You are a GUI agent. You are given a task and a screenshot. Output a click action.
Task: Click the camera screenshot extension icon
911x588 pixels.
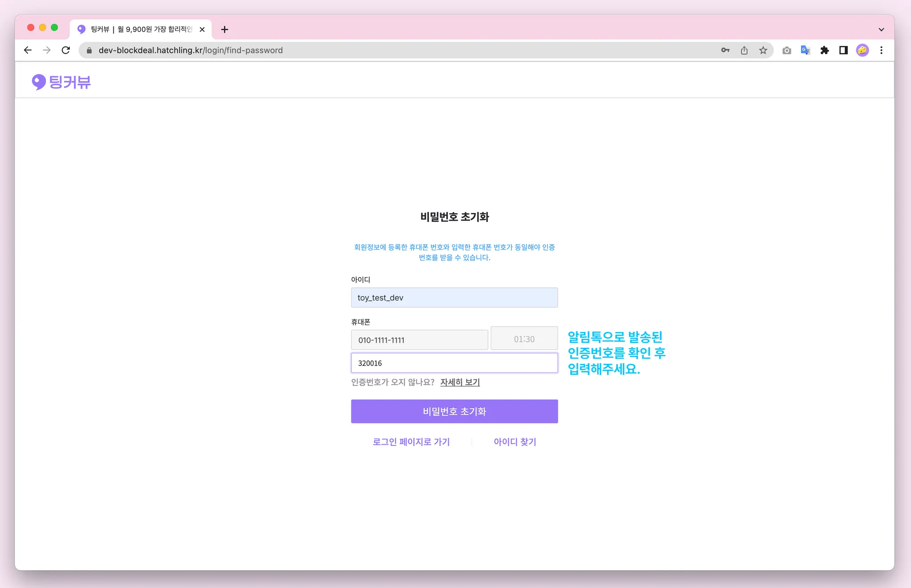pyautogui.click(x=786, y=50)
